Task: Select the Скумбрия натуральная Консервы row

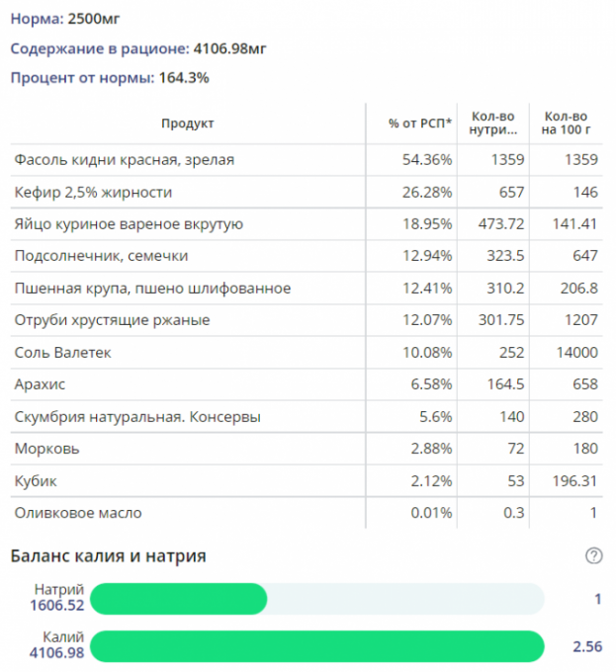Action: pos(137,417)
